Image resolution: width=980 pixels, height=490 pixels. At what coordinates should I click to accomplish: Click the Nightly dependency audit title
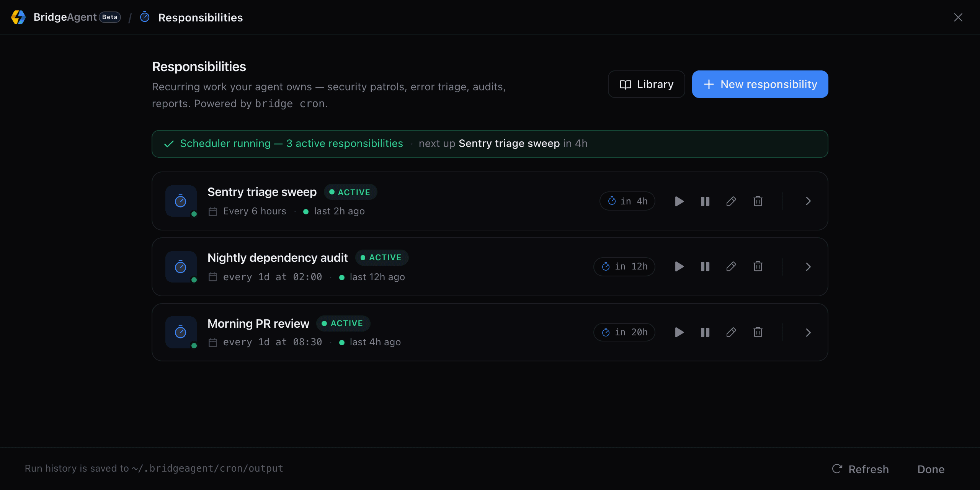coord(278,258)
